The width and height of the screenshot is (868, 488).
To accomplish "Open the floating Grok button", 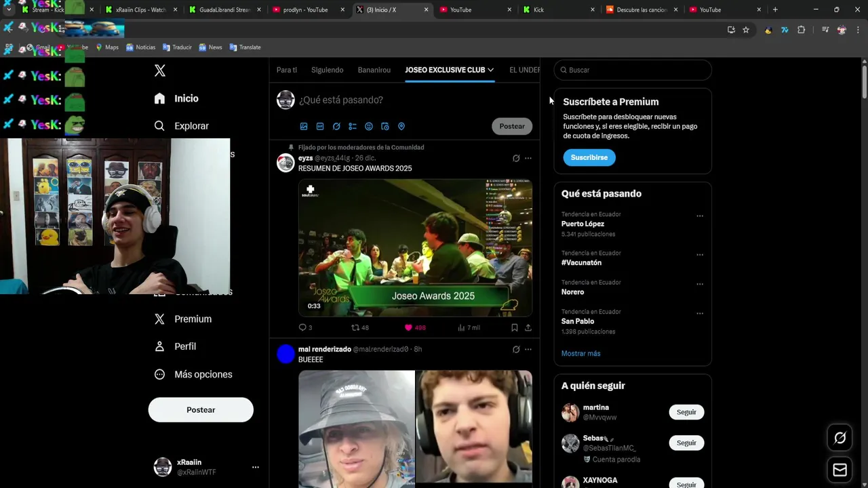I will 840,439.
